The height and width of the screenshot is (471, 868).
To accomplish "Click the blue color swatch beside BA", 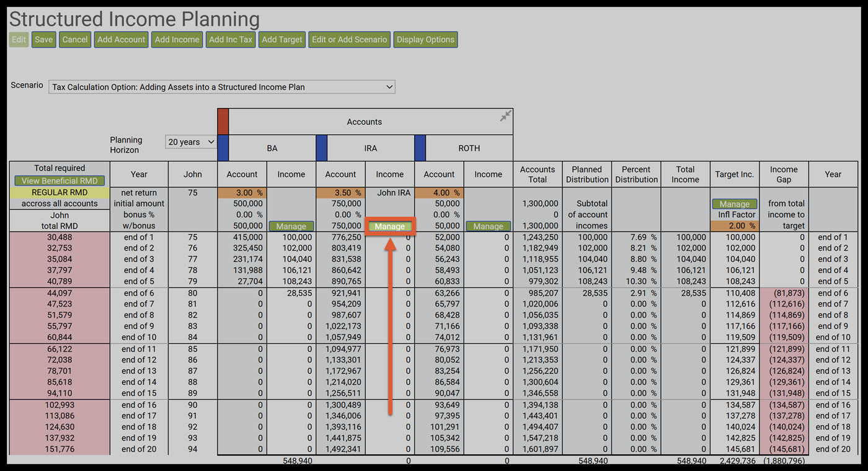I will pos(223,148).
